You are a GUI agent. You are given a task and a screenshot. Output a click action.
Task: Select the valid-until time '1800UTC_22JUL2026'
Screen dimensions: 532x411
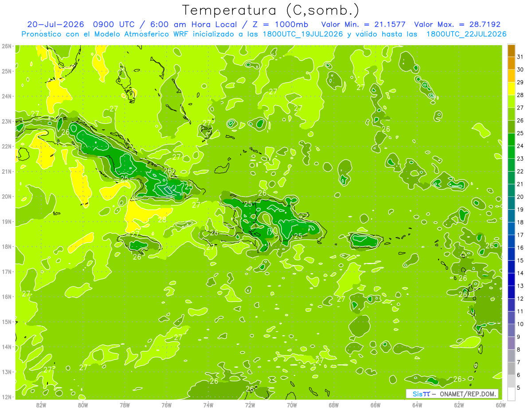coord(466,34)
